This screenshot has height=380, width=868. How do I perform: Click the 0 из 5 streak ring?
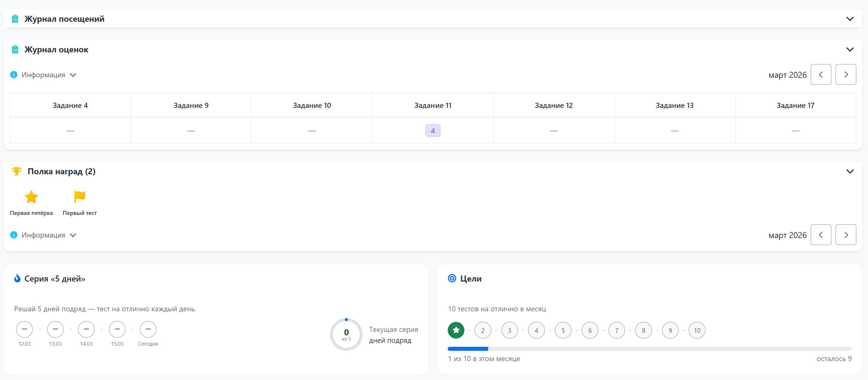pyautogui.click(x=346, y=335)
